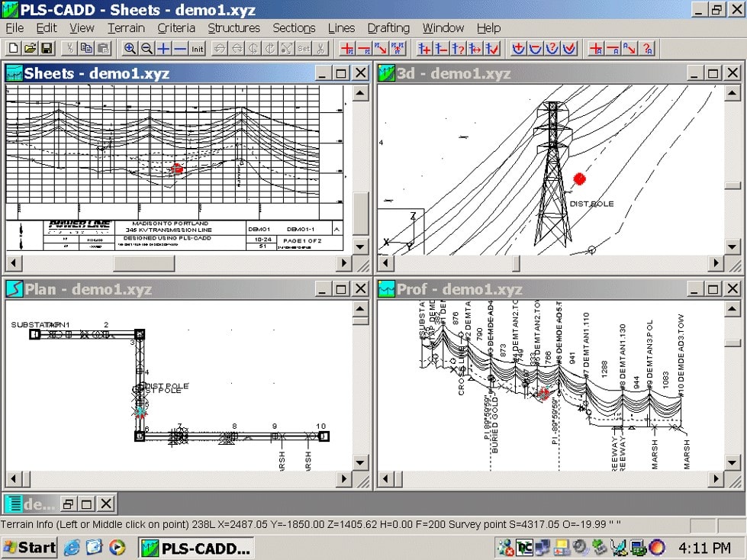The image size is (747, 560).
Task: Click the Add PI point icon
Action: [347, 48]
